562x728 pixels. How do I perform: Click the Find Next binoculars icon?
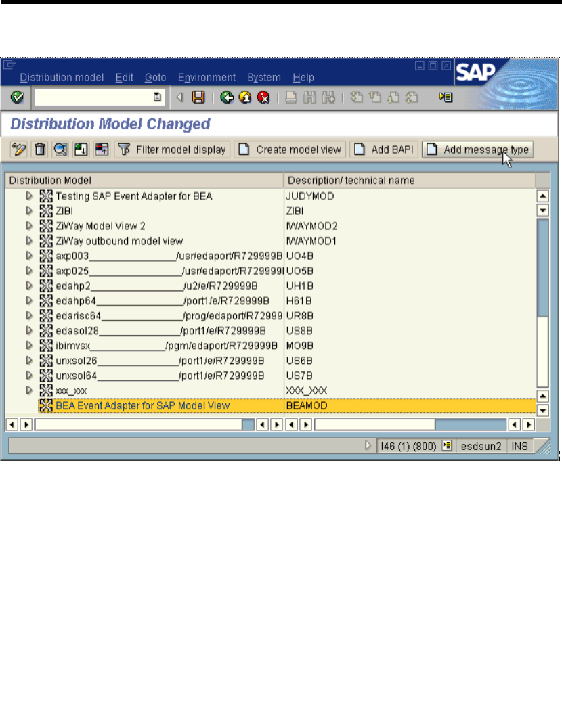[328, 97]
